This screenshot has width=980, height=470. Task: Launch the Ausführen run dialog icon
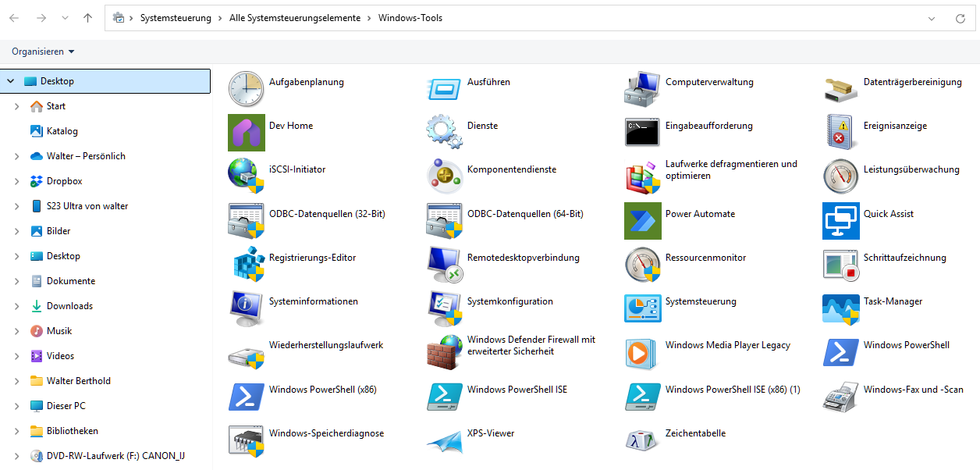(x=445, y=89)
